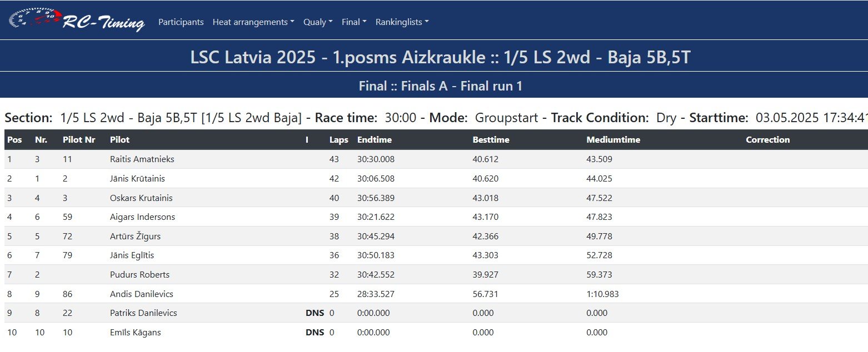The height and width of the screenshot is (352, 868).
Task: Click medium time 1:10.983
Action: pyautogui.click(x=602, y=294)
